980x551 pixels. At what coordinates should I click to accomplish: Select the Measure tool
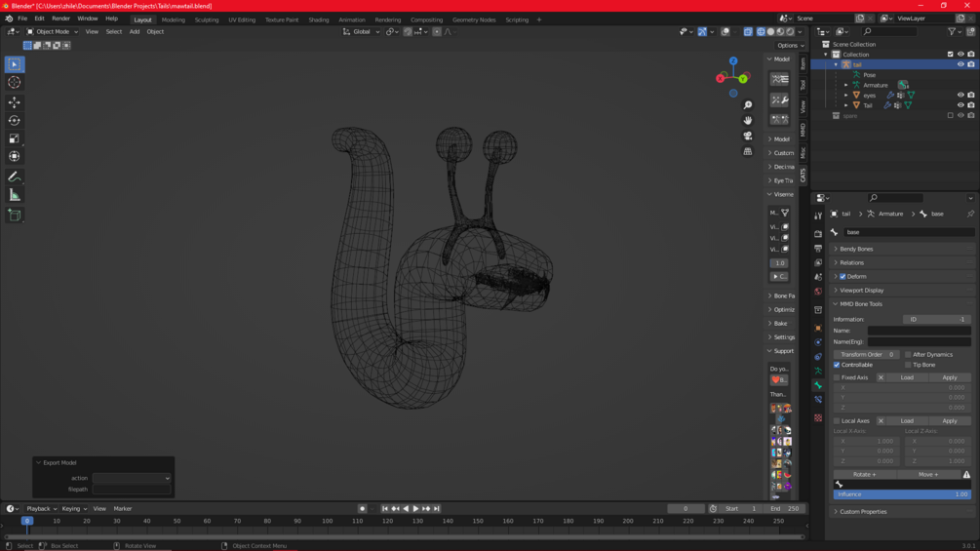coord(15,195)
